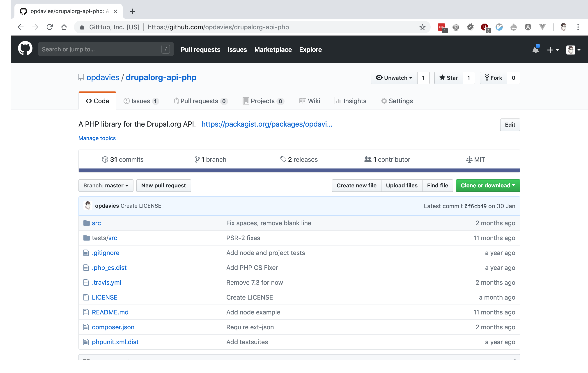This screenshot has width=588, height=373.
Task: Expand Clone or download dropdown
Action: coord(488,185)
